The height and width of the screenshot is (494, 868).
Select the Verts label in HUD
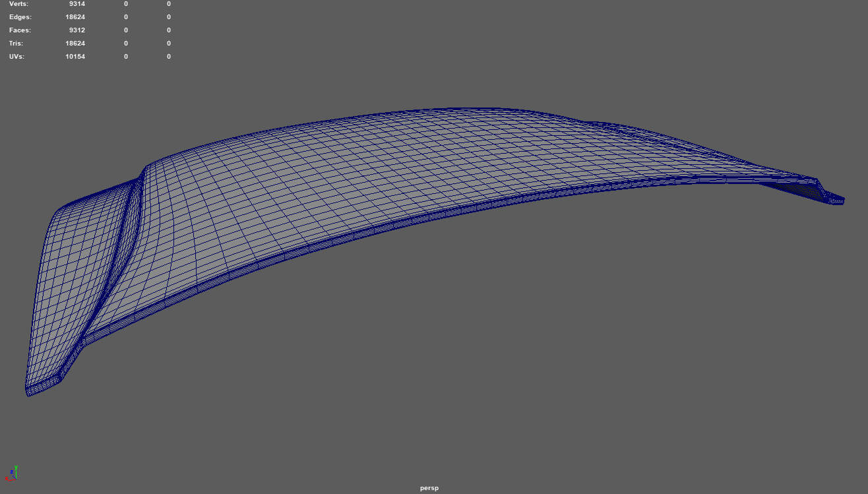(x=19, y=4)
